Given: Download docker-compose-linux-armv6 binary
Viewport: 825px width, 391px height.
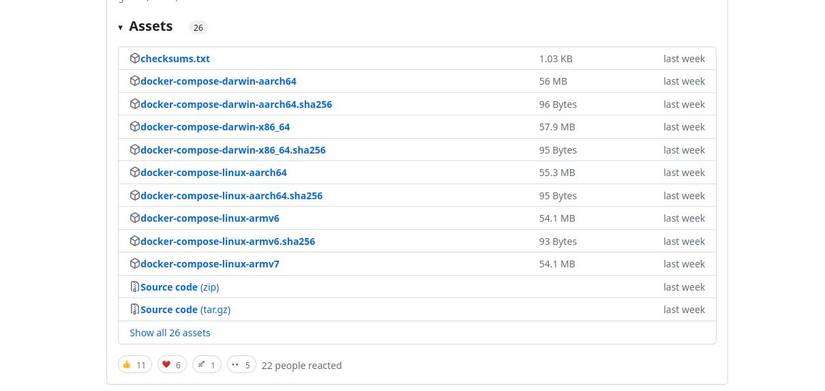Looking at the screenshot, I should pyautogui.click(x=210, y=218).
